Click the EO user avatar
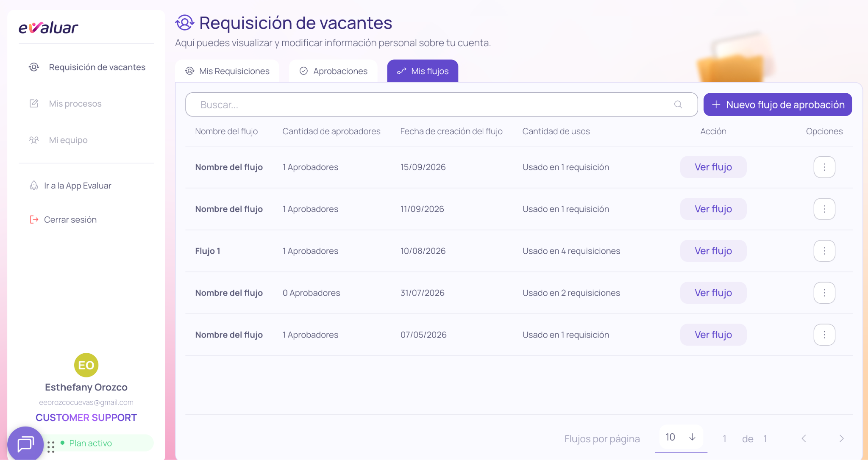Image resolution: width=868 pixels, height=460 pixels. tap(86, 365)
